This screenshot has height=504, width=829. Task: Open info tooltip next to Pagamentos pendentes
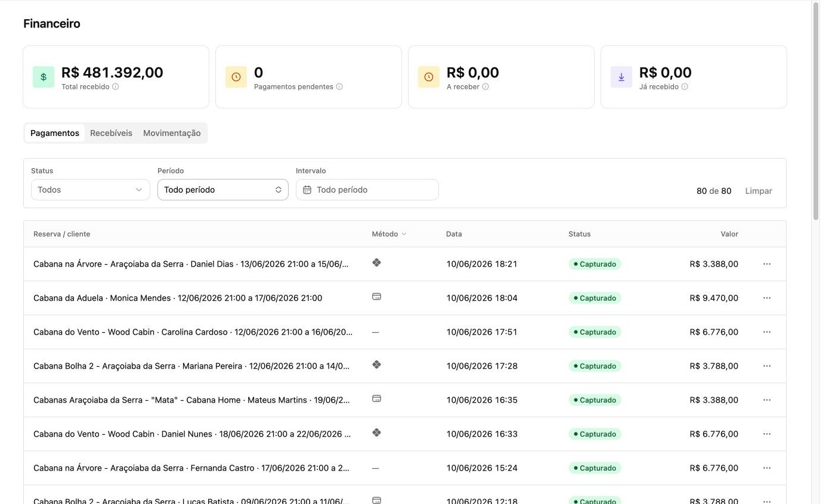click(x=339, y=86)
